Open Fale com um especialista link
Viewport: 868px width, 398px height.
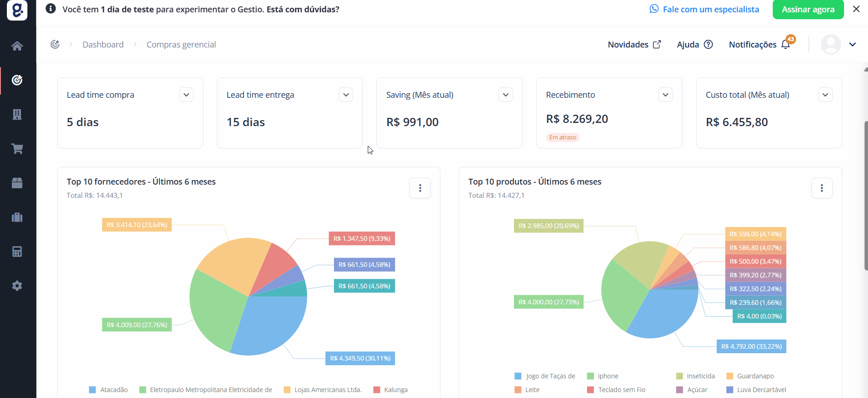coord(704,9)
